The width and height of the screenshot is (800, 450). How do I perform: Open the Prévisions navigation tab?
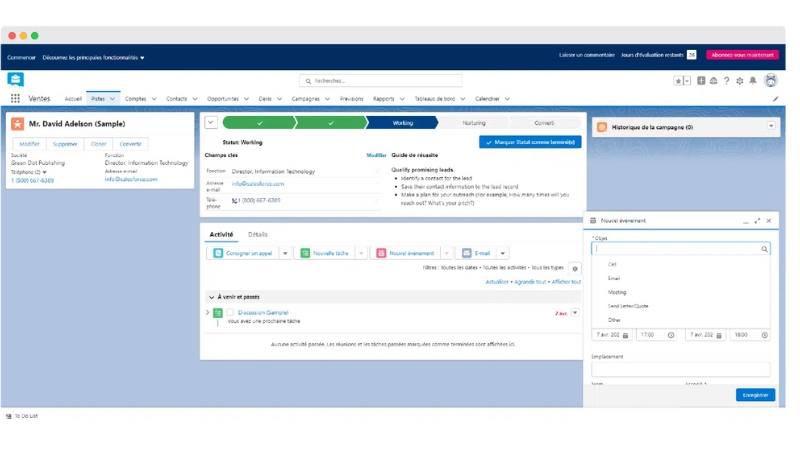[x=351, y=99]
